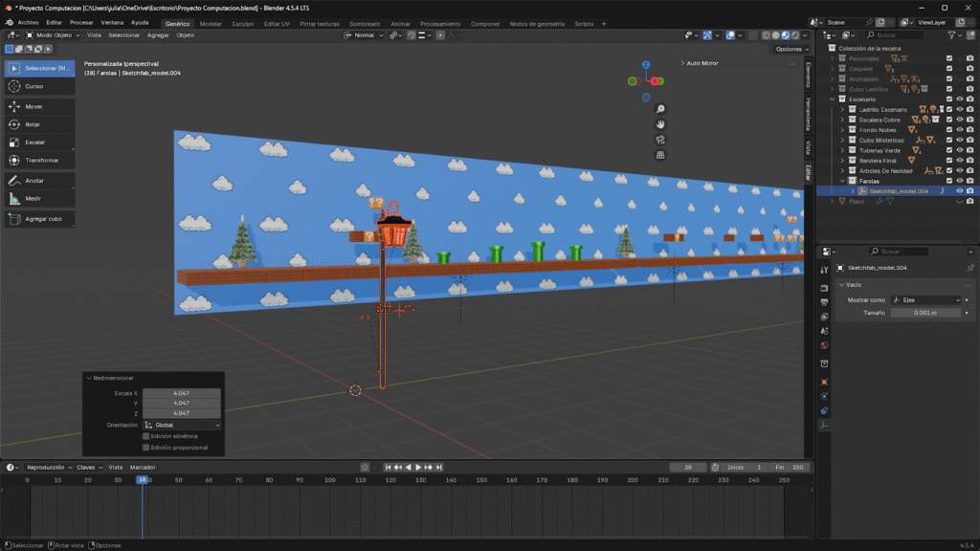Enable Edición simétrica checkbox
980x551 pixels.
coord(145,436)
